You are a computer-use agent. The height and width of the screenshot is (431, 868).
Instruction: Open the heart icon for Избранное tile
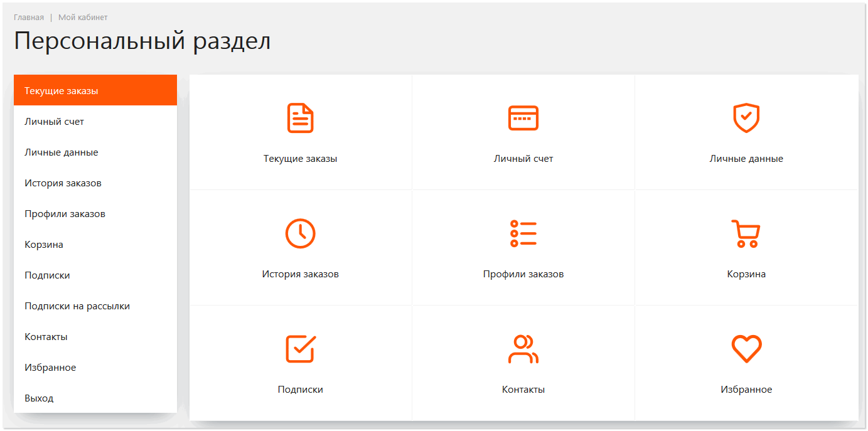pyautogui.click(x=746, y=349)
